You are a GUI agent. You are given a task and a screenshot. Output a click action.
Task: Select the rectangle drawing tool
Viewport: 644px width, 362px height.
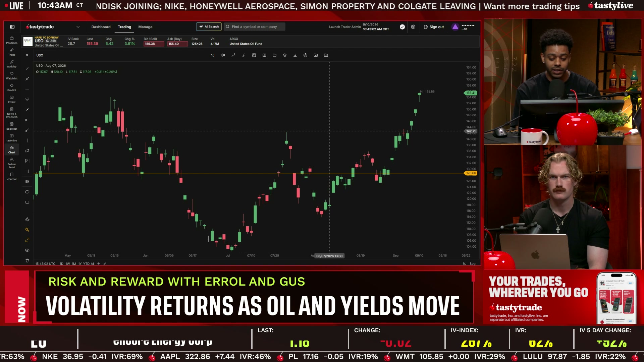[x=27, y=202]
